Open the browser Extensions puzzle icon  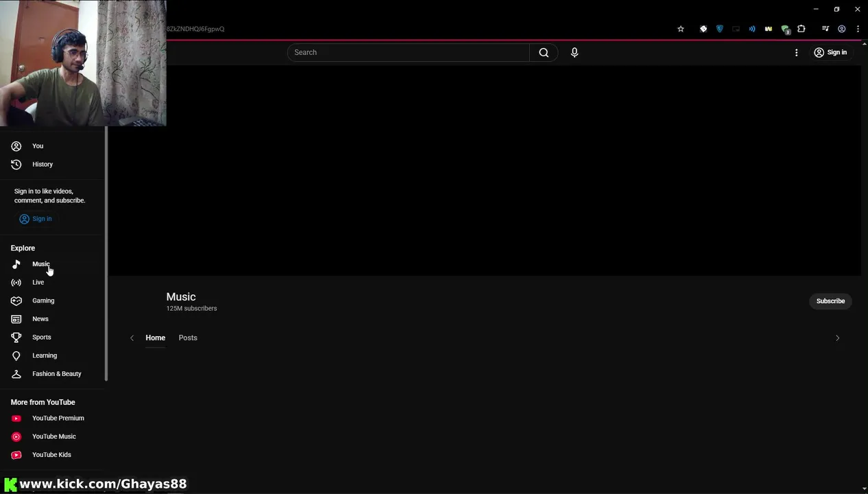click(x=801, y=29)
